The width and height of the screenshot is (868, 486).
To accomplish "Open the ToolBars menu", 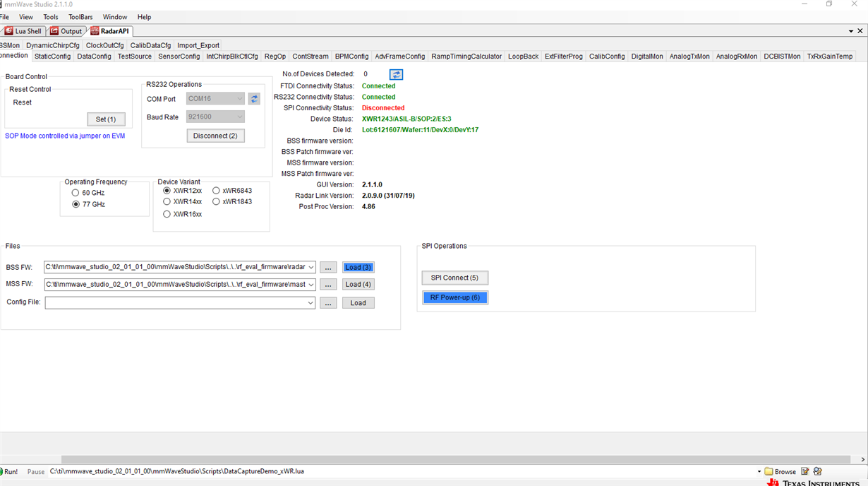I will pos(80,17).
